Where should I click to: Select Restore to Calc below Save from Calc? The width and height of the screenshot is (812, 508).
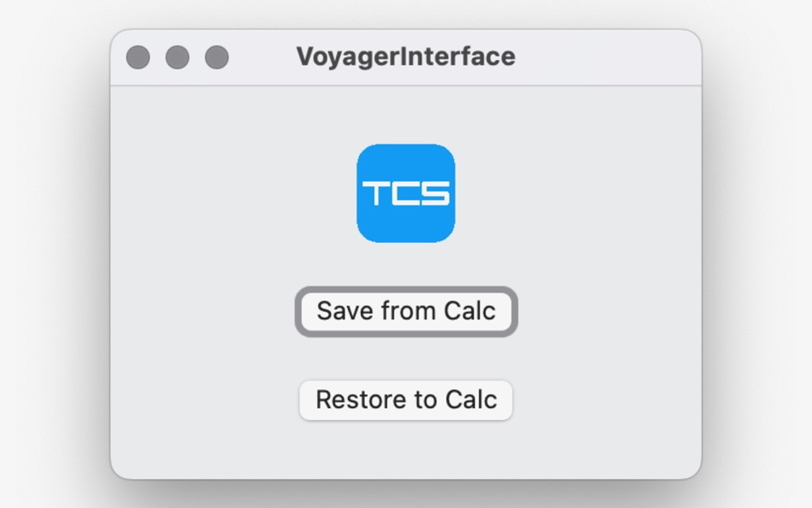point(406,399)
